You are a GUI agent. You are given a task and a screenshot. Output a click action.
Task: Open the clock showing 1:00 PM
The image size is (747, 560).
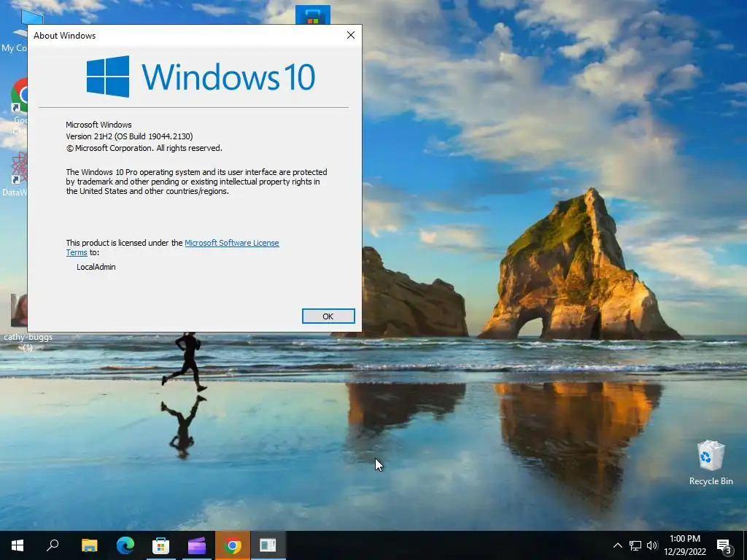[685, 545]
